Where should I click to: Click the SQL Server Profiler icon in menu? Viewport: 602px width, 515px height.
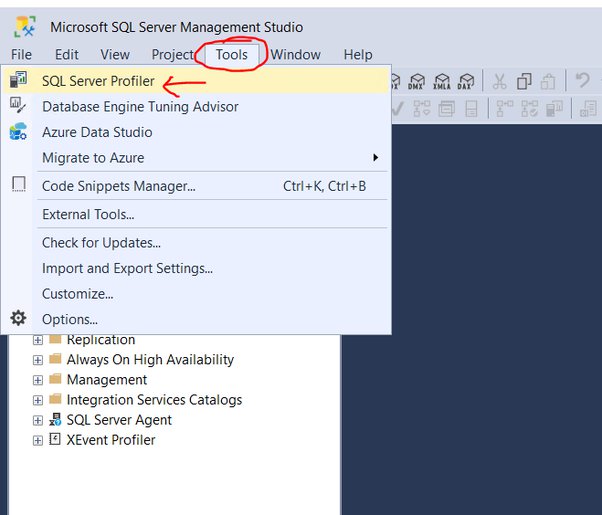[18, 79]
